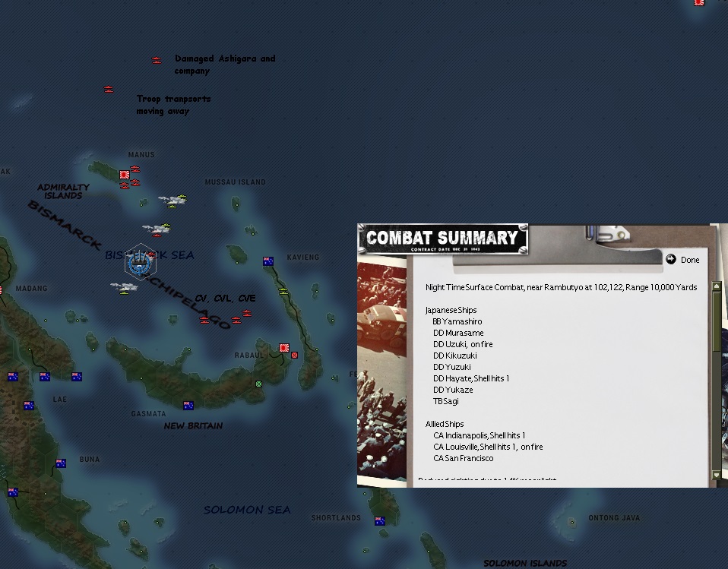This screenshot has height=569, width=728.
Task: Click the ONTONG JAVA map label
Action: pos(614,518)
